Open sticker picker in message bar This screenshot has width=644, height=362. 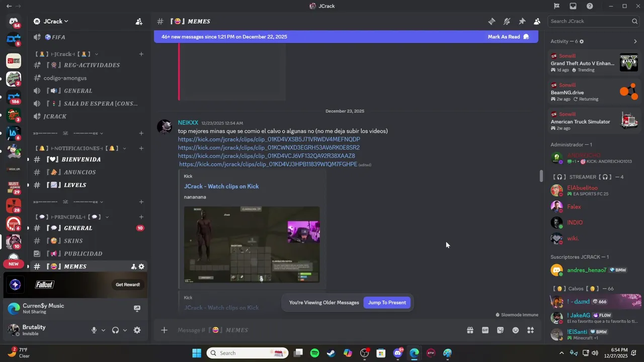point(500,330)
